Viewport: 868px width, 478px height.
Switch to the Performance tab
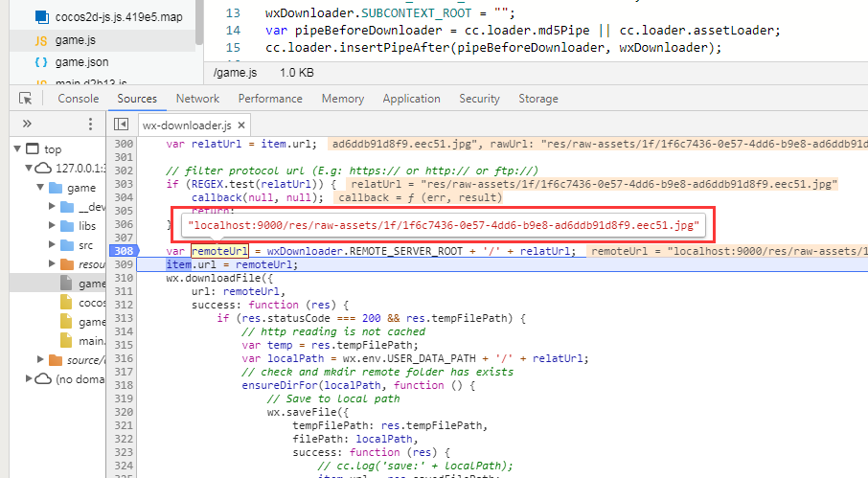[x=270, y=99]
